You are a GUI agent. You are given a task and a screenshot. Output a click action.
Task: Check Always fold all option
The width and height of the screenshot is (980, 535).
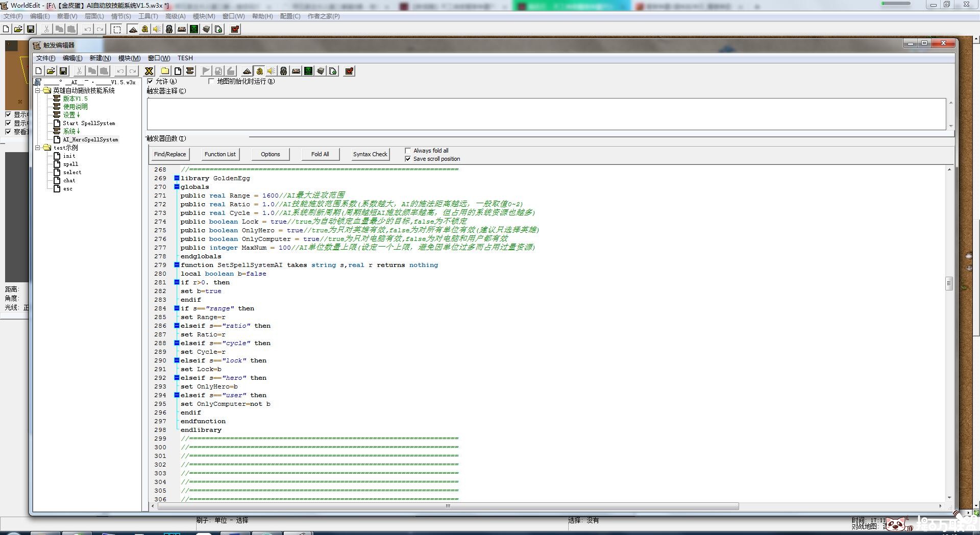(x=408, y=151)
